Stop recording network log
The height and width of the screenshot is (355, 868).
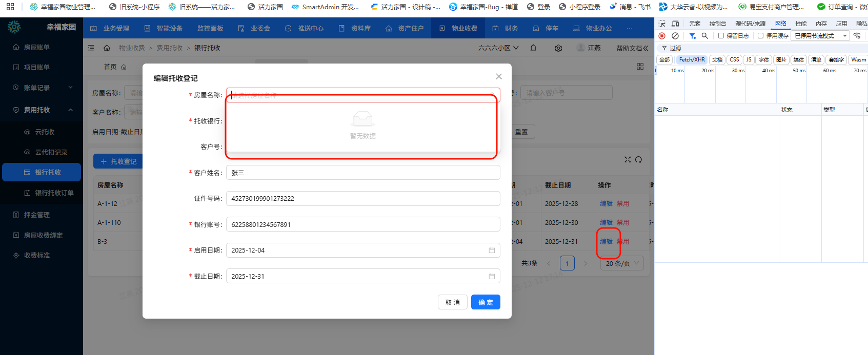(x=662, y=36)
